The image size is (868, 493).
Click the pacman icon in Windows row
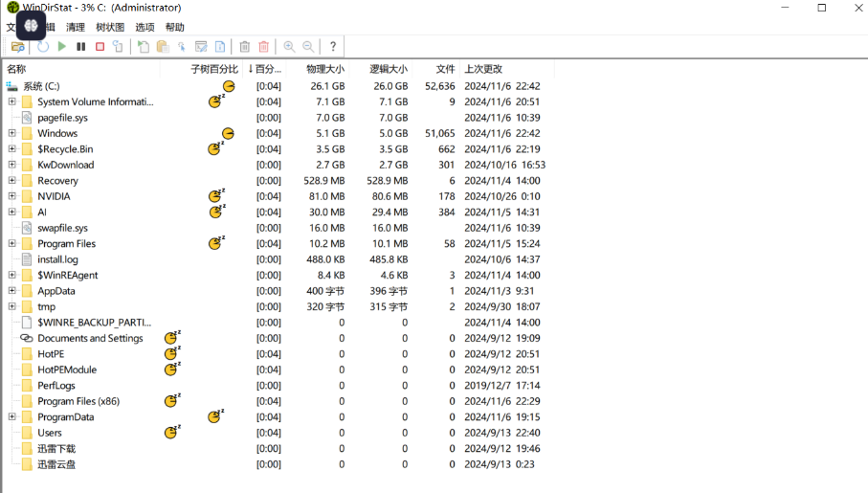[x=228, y=133]
